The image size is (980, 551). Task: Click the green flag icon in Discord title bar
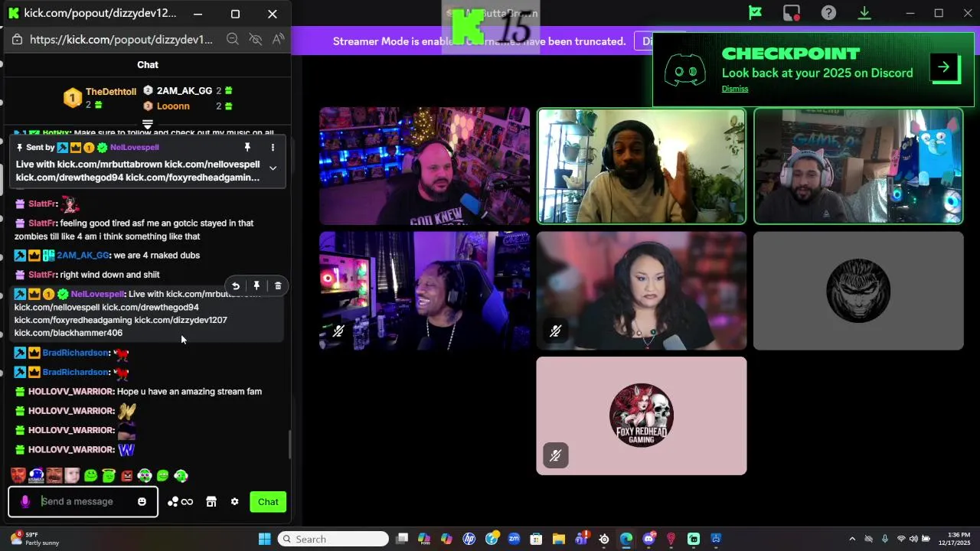click(x=755, y=13)
